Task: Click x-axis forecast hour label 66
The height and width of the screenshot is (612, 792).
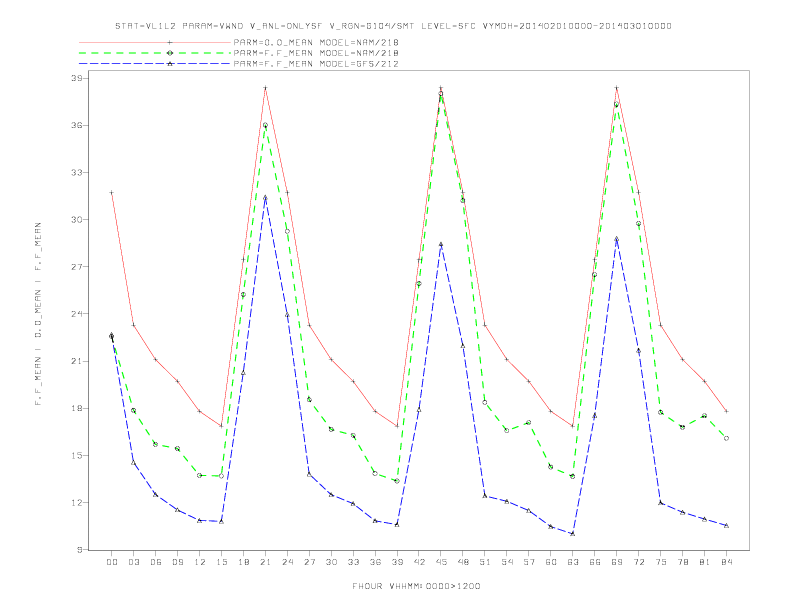Action: pos(595,562)
